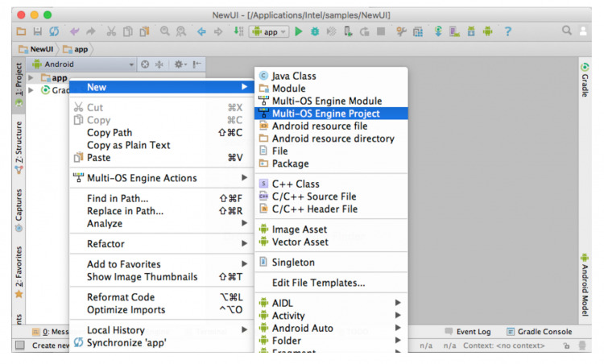Image resolution: width=604 pixels, height=364 pixels.
Task: Click the green Run button
Action: 299,31
